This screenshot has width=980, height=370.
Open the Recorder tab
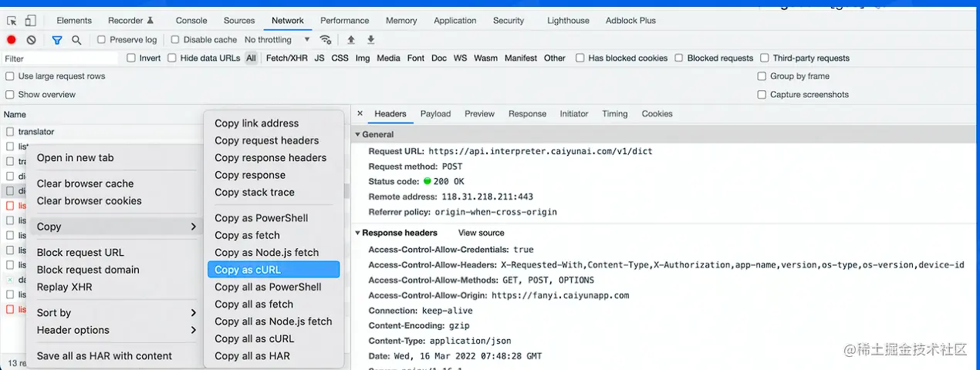(130, 21)
